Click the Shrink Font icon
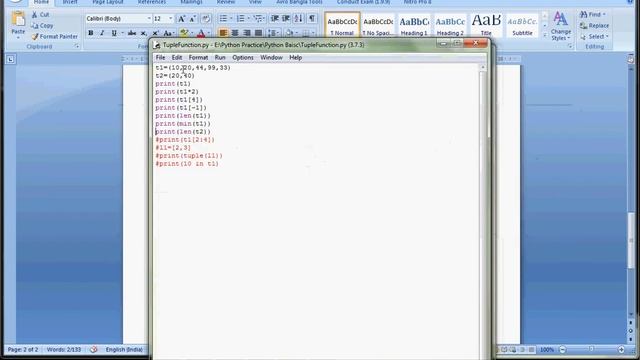 click(193, 19)
